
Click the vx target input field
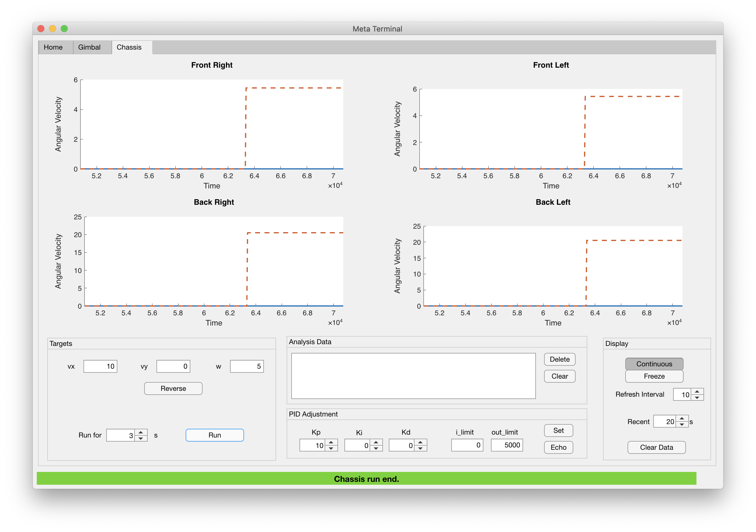click(100, 366)
